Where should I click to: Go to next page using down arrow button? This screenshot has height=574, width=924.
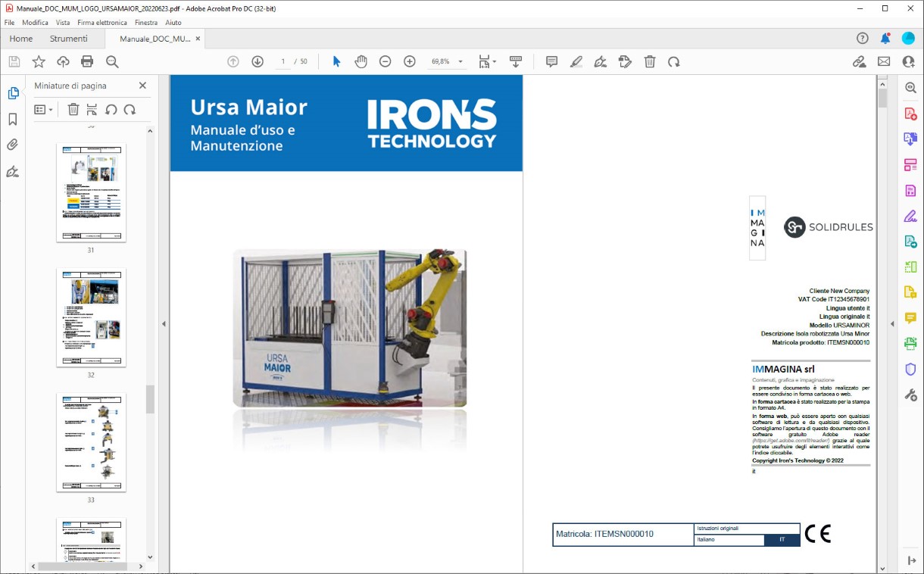[258, 61]
